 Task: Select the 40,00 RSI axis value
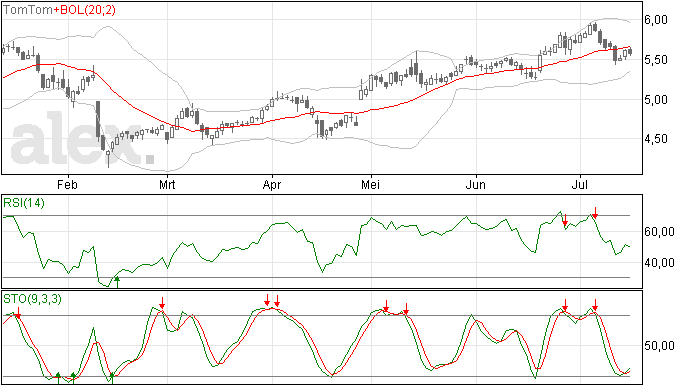click(659, 263)
